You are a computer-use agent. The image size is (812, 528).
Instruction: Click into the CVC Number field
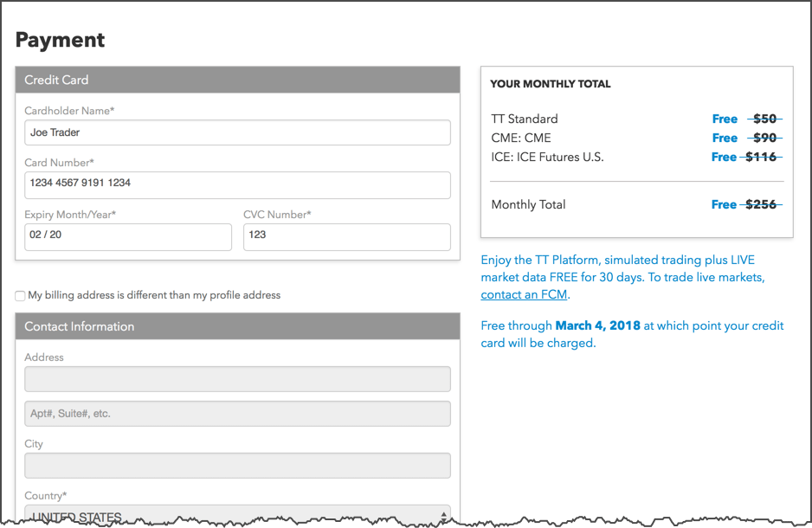coord(347,236)
